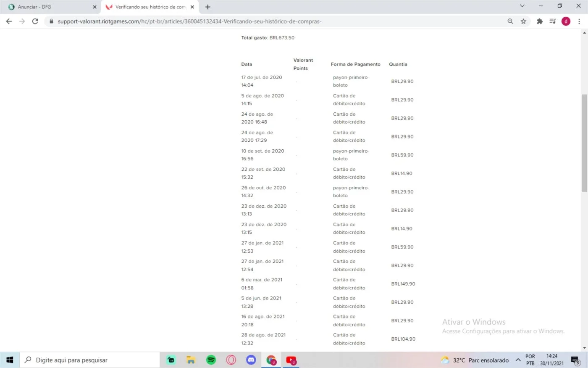This screenshot has height=368, width=588.
Task: Click the Windows search box
Action: coord(90,360)
